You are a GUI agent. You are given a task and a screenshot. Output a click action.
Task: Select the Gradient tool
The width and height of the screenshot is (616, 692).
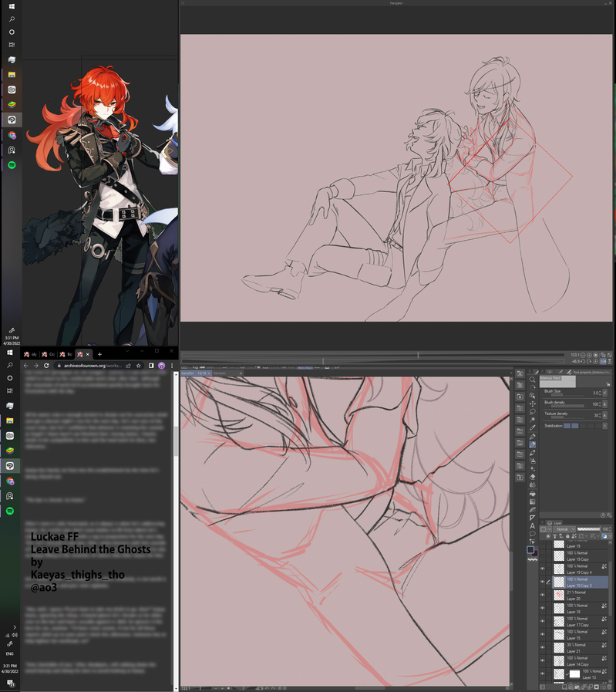pyautogui.click(x=532, y=501)
